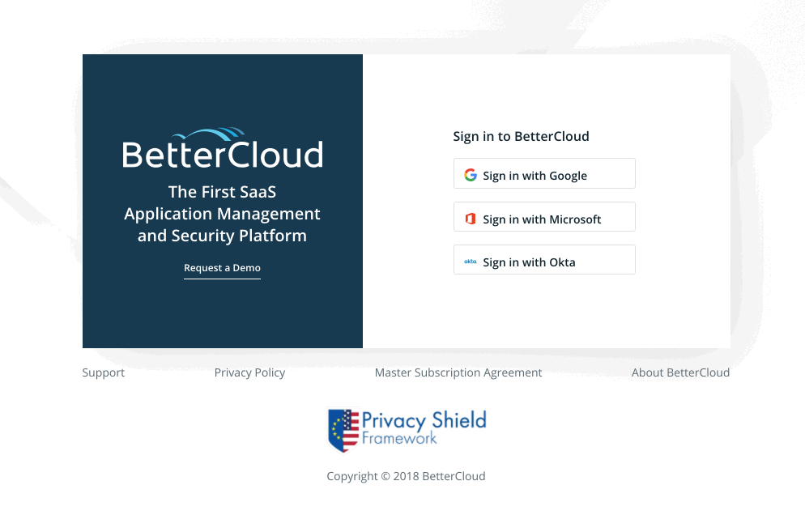This screenshot has height=532, width=805.
Task: Open the Support footer link
Action: click(x=103, y=372)
